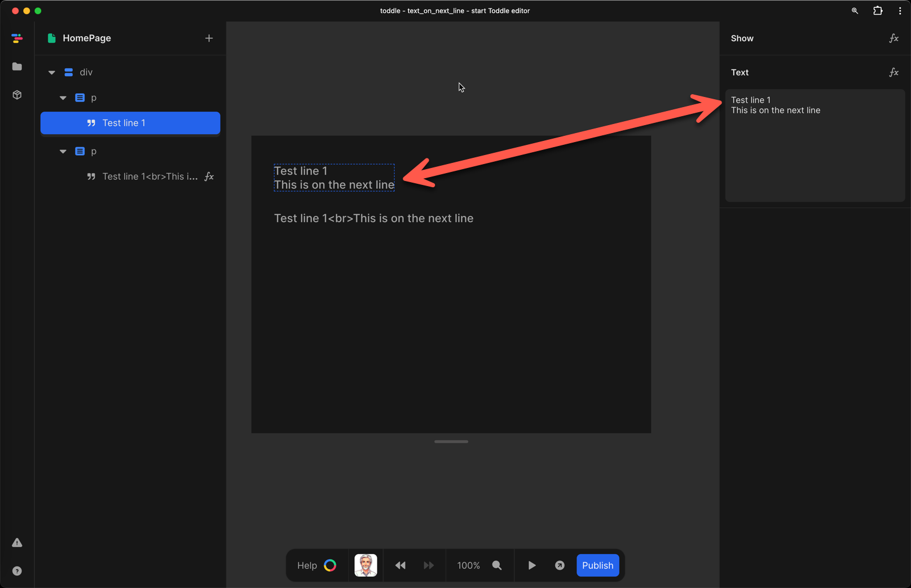This screenshot has width=911, height=588.
Task: Open the packages cube icon panel
Action: (17, 95)
